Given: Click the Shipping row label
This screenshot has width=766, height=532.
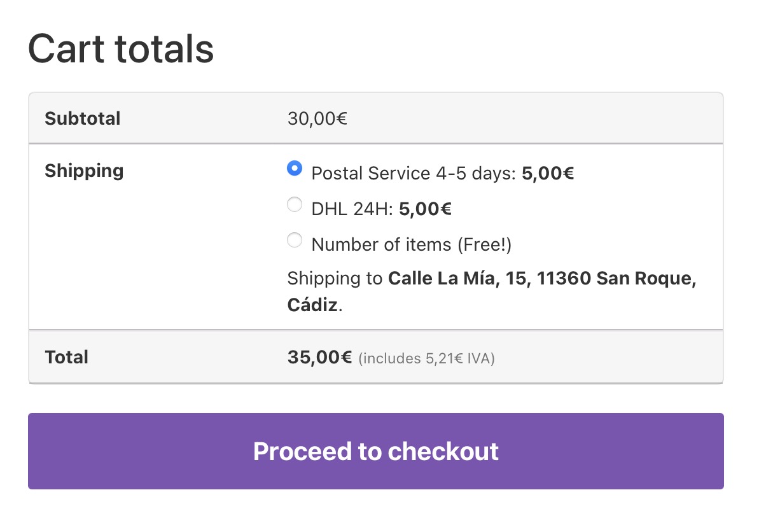Looking at the screenshot, I should tap(84, 171).
